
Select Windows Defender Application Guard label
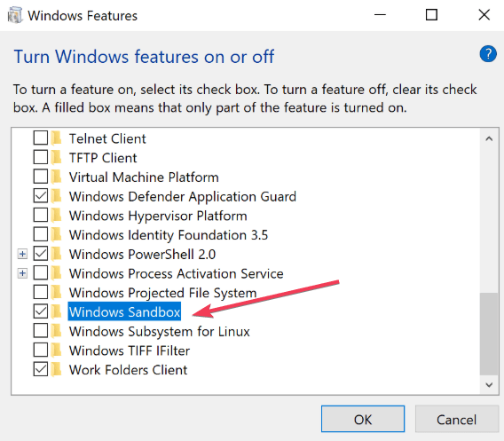tap(182, 197)
